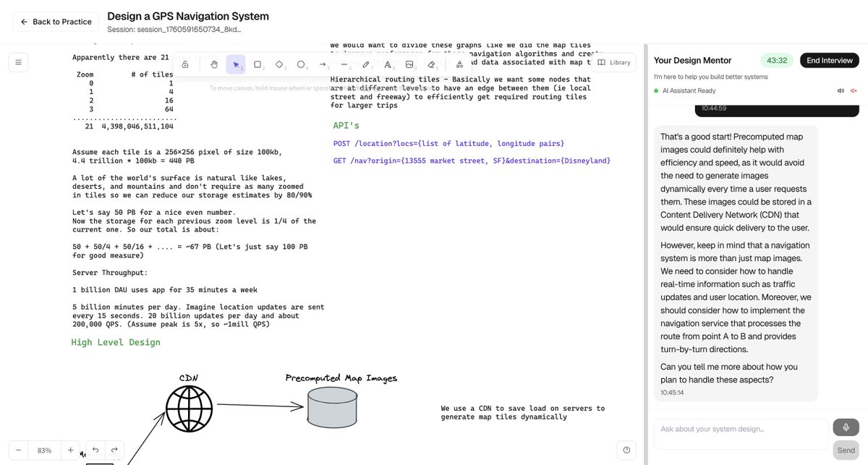Select the Rectangle shape tool
Screen dimensions: 868x465
click(x=258, y=64)
